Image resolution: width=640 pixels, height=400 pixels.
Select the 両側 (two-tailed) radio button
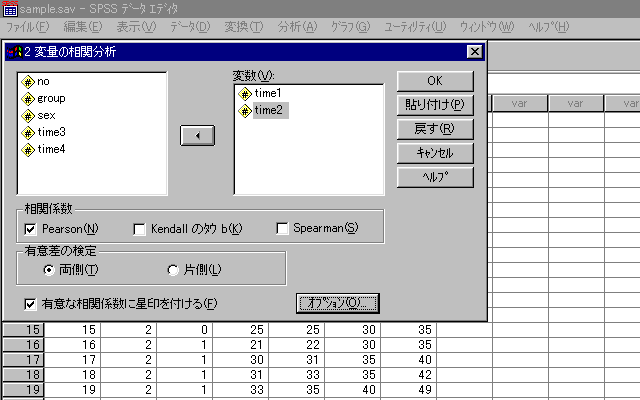(x=48, y=270)
